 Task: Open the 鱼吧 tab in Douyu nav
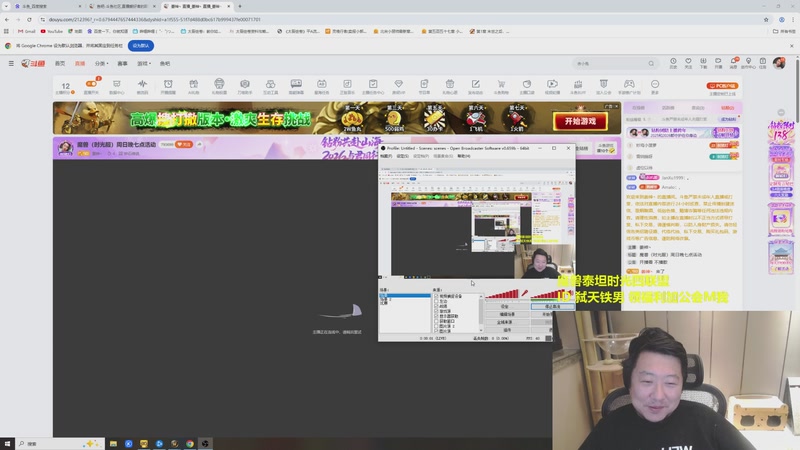(x=165, y=63)
